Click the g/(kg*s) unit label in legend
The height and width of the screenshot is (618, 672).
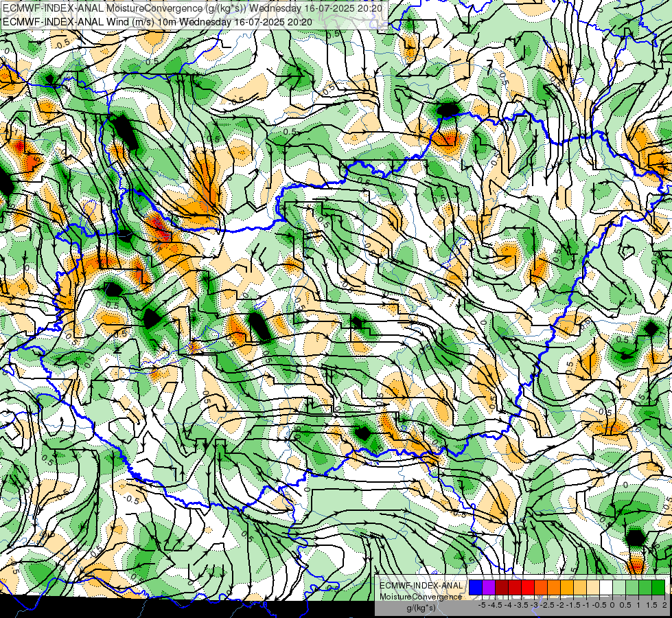click(421, 608)
